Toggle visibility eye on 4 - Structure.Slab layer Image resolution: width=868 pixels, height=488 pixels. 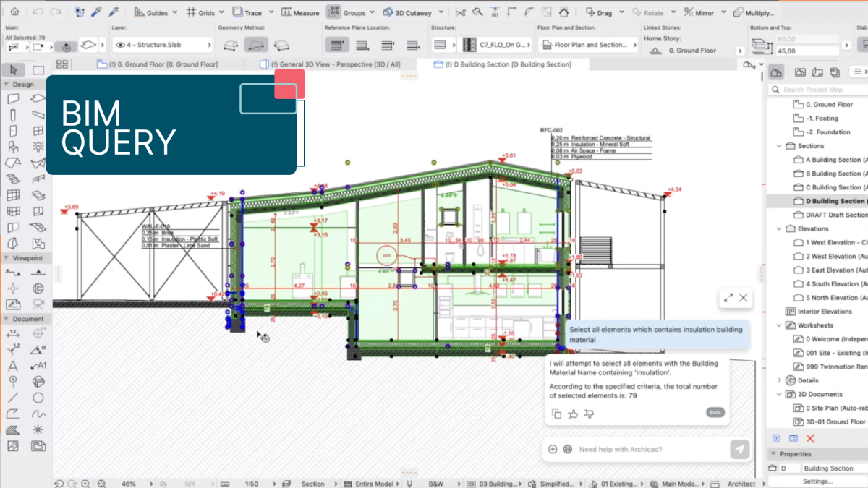(x=120, y=45)
